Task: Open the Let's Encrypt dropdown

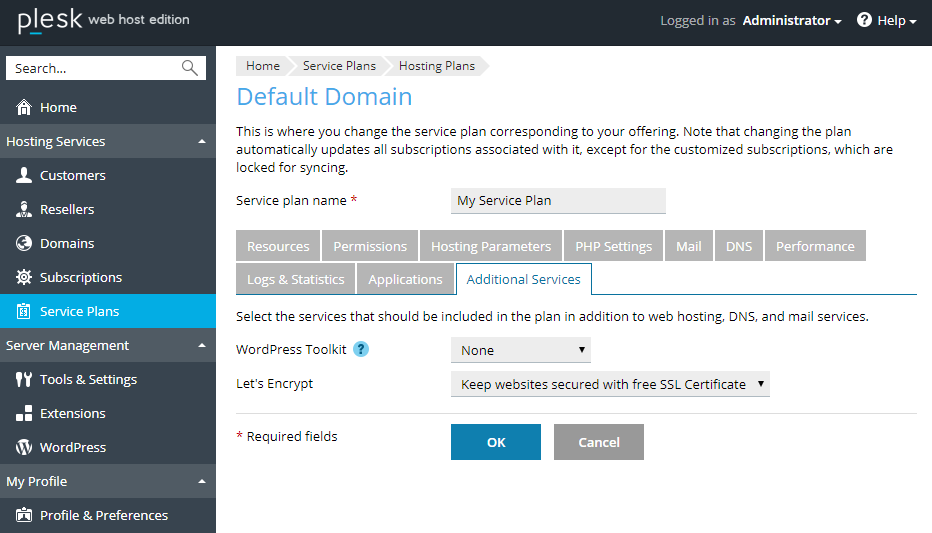Action: pos(610,384)
